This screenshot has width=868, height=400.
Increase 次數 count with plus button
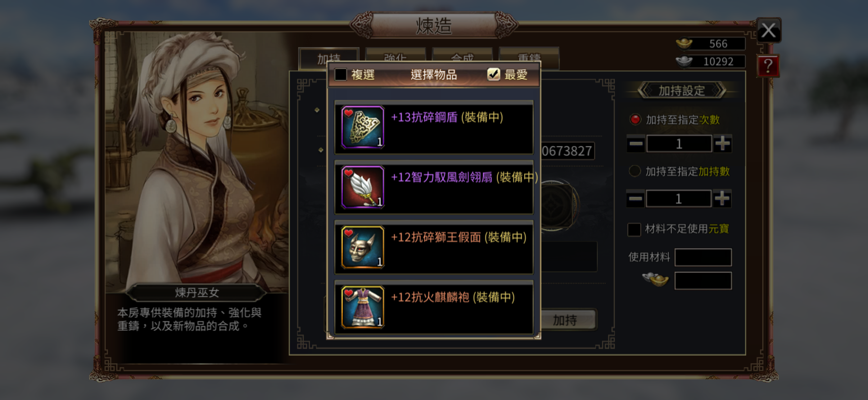[x=722, y=144]
